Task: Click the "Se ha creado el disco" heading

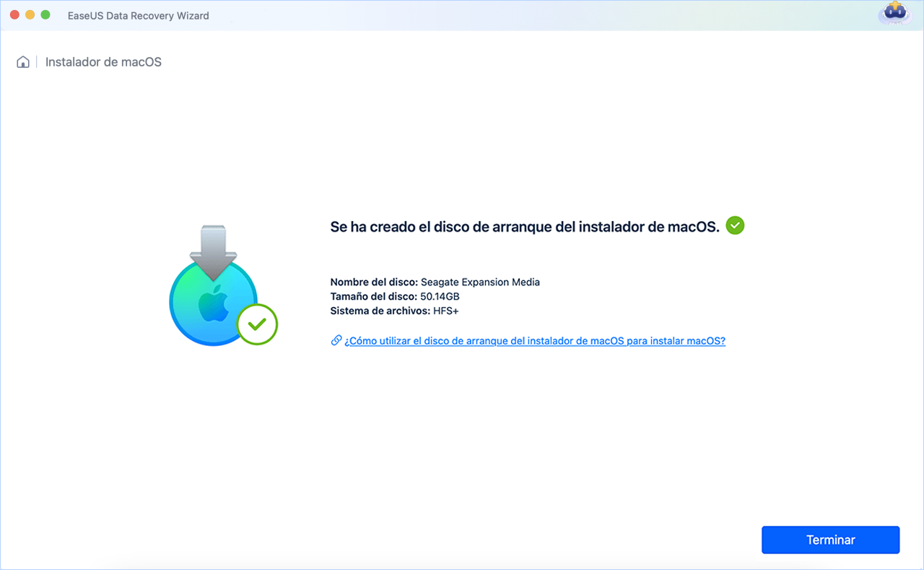Action: [525, 226]
